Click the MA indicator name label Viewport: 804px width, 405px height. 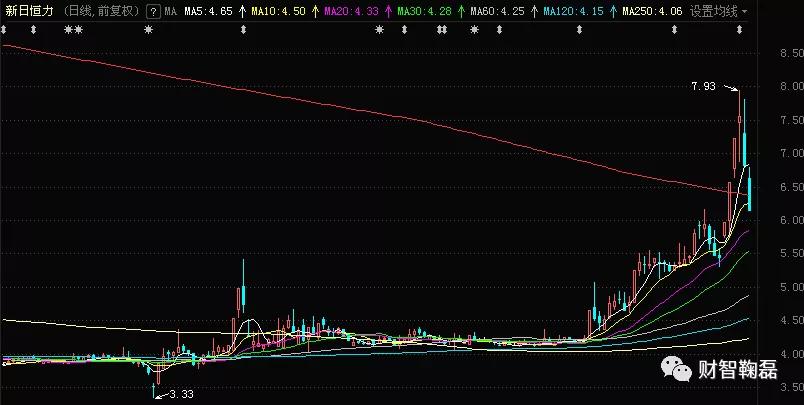[171, 11]
